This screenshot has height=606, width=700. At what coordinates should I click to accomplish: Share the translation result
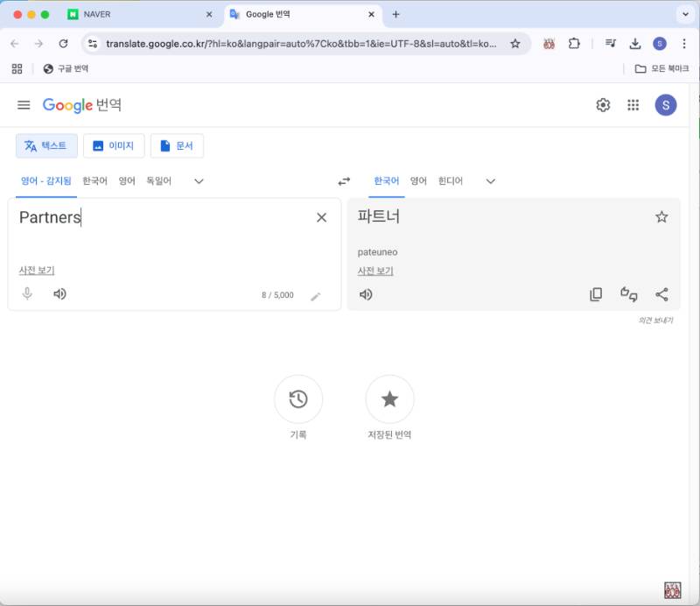coord(661,294)
